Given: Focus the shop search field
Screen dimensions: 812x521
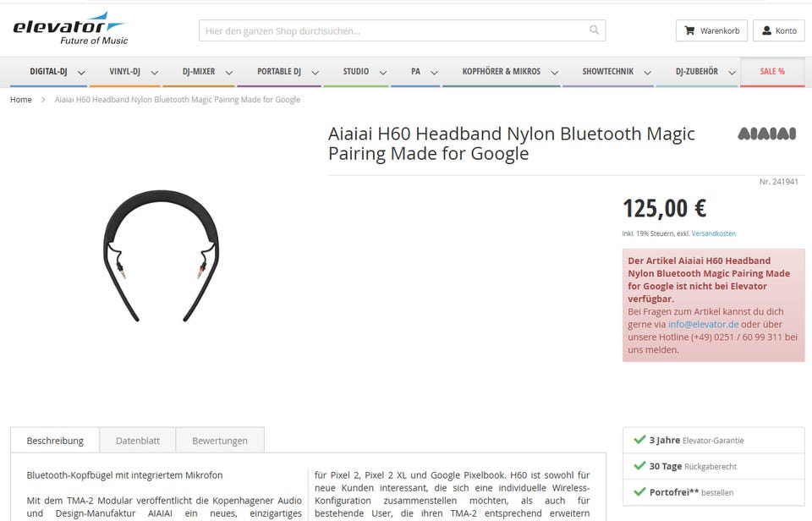Looking at the screenshot, I should pyautogui.click(x=403, y=30).
